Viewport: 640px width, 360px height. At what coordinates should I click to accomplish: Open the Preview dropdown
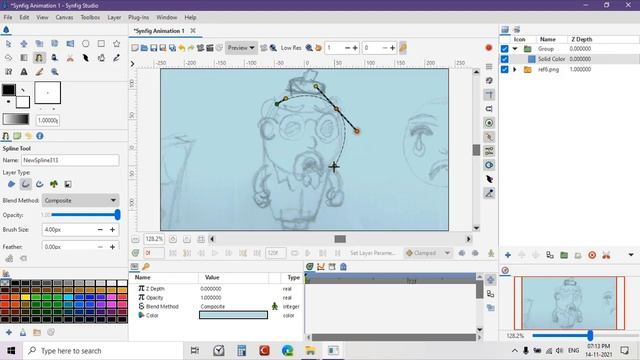click(241, 48)
